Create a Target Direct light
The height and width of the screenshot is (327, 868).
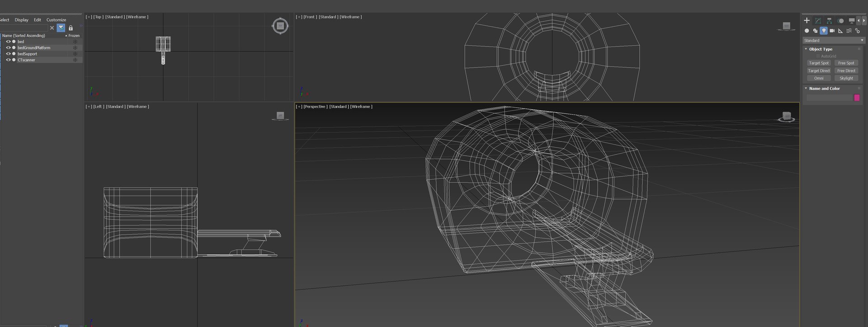click(819, 70)
